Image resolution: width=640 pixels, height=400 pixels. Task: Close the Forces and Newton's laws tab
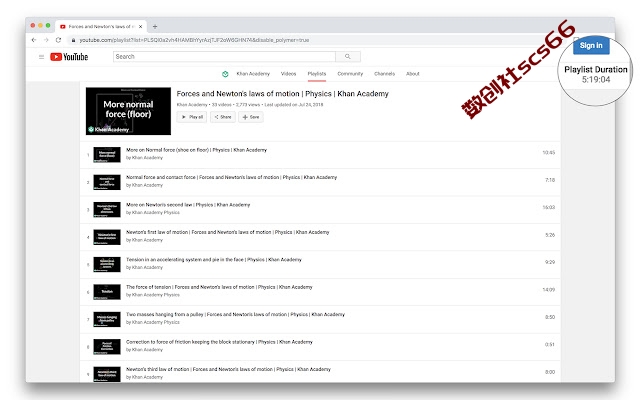tap(140, 27)
